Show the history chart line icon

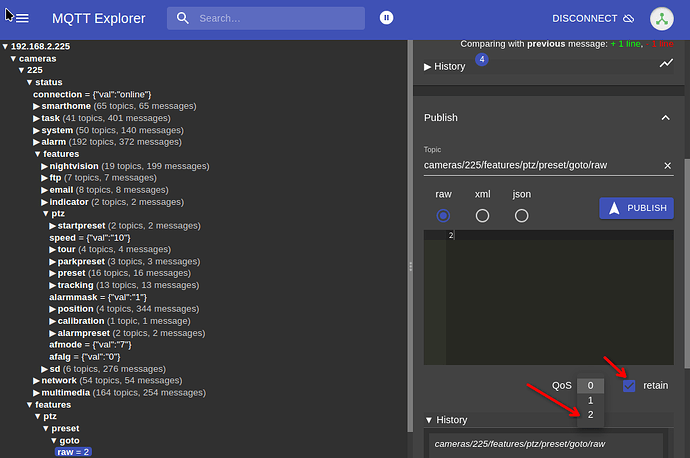click(666, 63)
